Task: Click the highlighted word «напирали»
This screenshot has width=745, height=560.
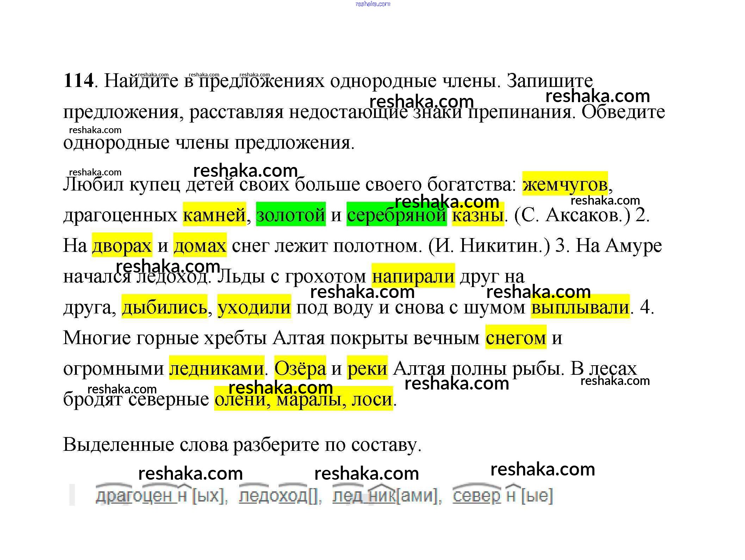Action: [413, 276]
